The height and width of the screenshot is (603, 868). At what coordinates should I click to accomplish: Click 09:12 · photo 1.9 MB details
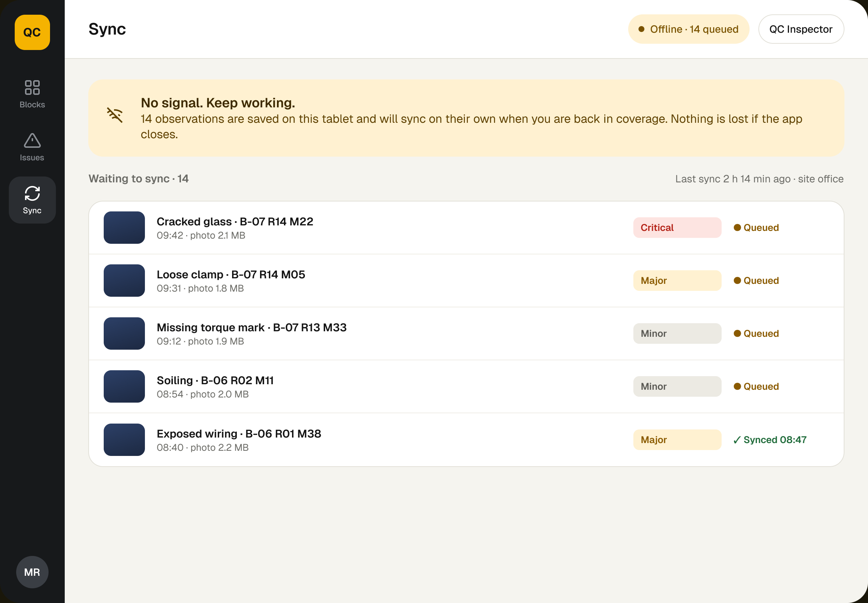point(200,341)
